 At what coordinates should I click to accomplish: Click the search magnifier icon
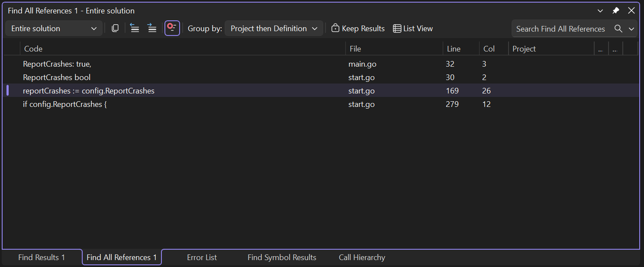tap(618, 29)
